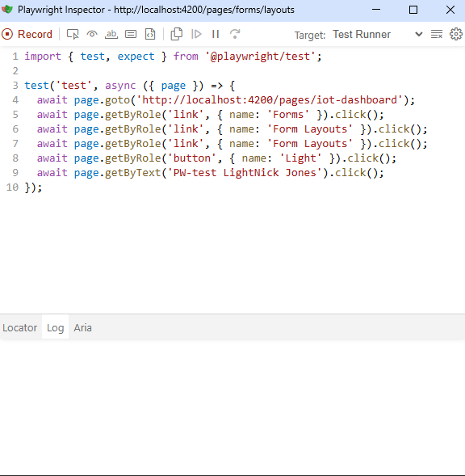Viewport: 465px width, 476px height.
Task: Click the Assert snapshot icon
Action: pyautogui.click(x=150, y=34)
